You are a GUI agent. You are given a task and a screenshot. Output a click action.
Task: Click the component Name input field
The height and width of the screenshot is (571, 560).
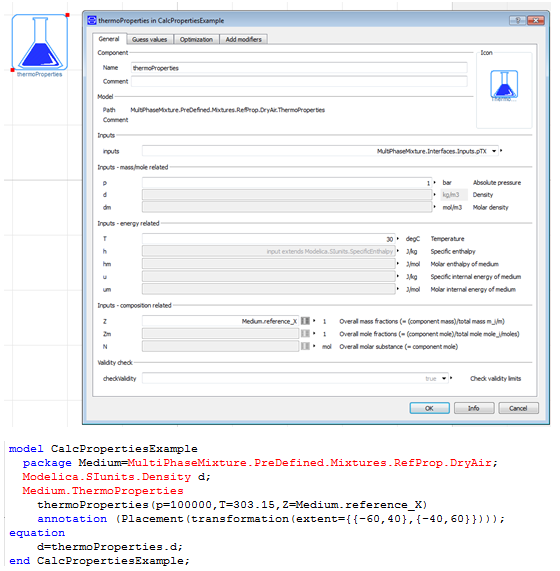pos(299,68)
